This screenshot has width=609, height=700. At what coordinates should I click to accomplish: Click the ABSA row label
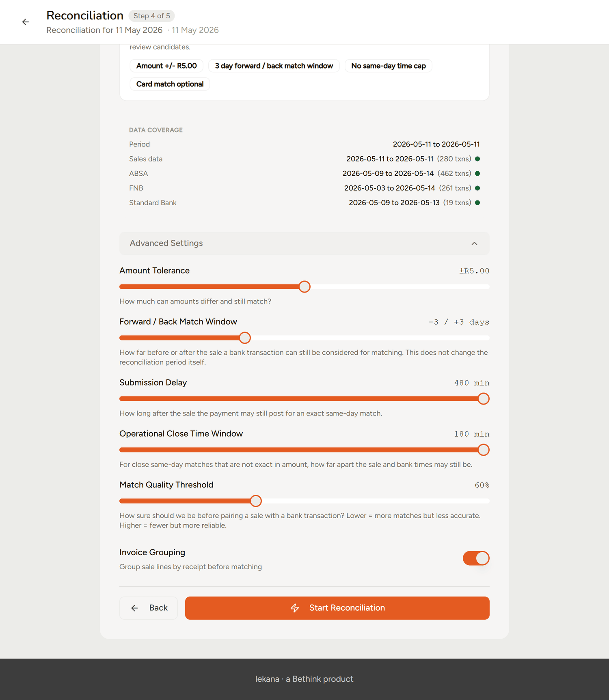tap(138, 173)
